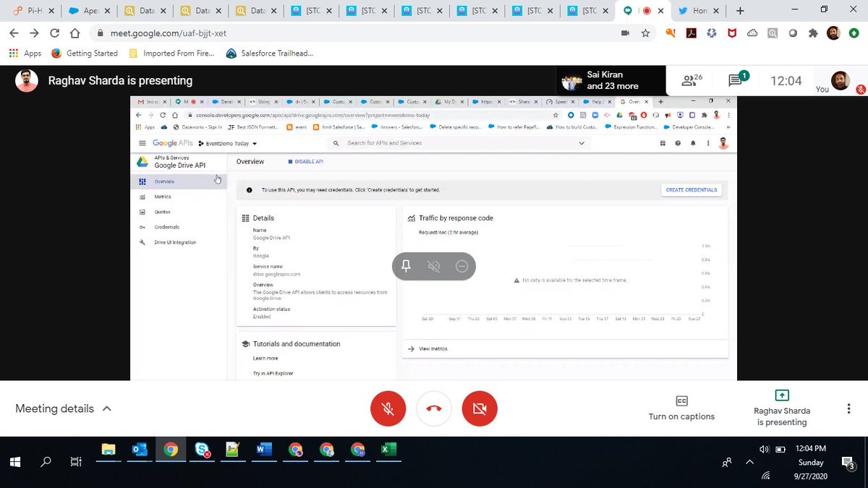The image size is (868, 488).
Task: Go forward in Chrome
Action: point(35,33)
